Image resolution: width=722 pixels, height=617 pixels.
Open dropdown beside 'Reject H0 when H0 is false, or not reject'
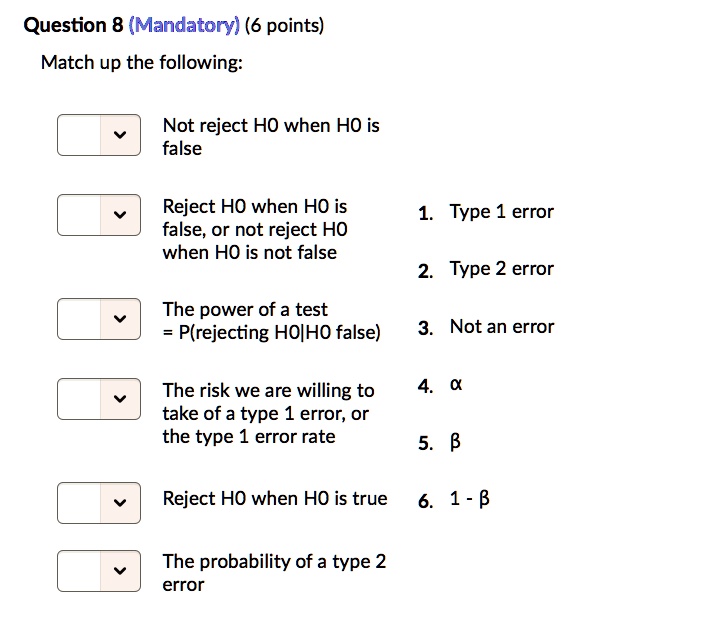click(99, 215)
